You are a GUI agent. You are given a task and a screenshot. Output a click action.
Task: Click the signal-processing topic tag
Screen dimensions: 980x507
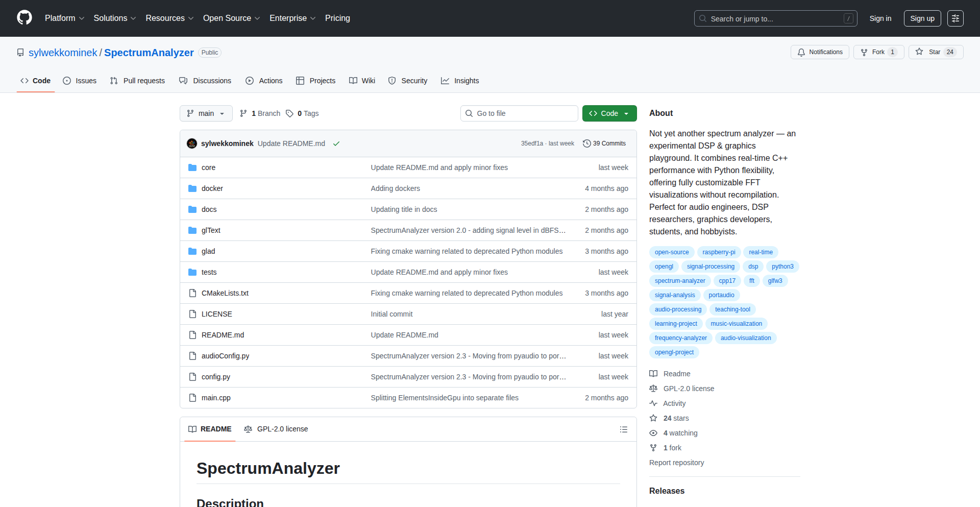[x=710, y=267]
